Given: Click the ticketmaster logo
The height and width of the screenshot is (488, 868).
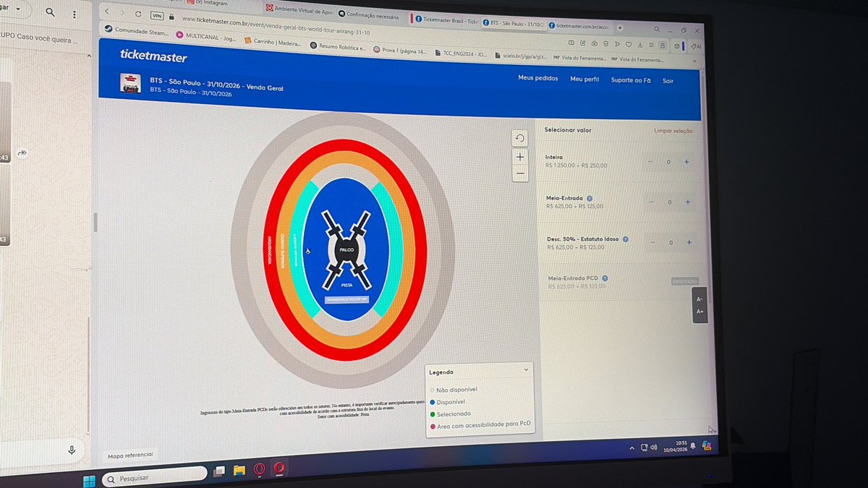Looking at the screenshot, I should (x=153, y=56).
